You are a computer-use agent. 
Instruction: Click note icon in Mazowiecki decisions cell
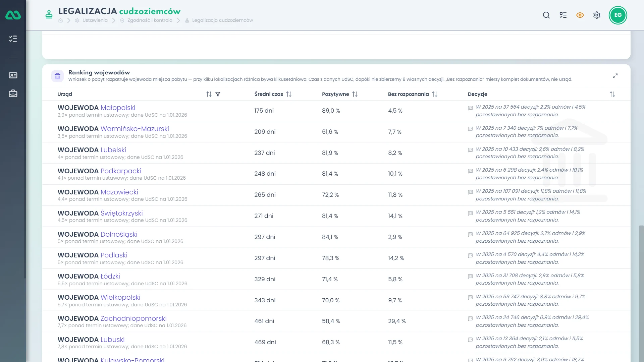pyautogui.click(x=470, y=192)
